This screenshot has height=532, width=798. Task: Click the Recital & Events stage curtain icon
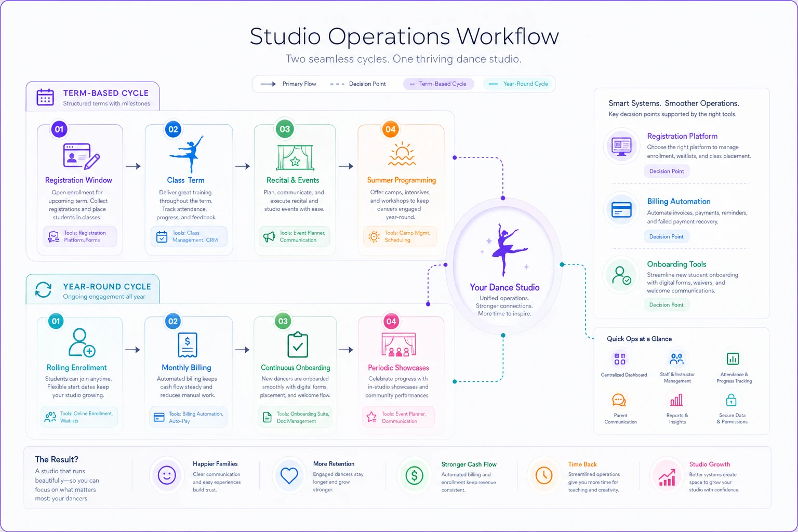pos(295,157)
